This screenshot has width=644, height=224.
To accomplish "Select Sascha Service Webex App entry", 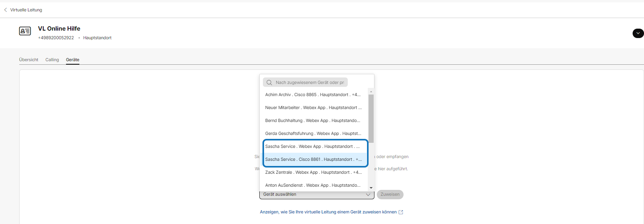I will [x=314, y=146].
